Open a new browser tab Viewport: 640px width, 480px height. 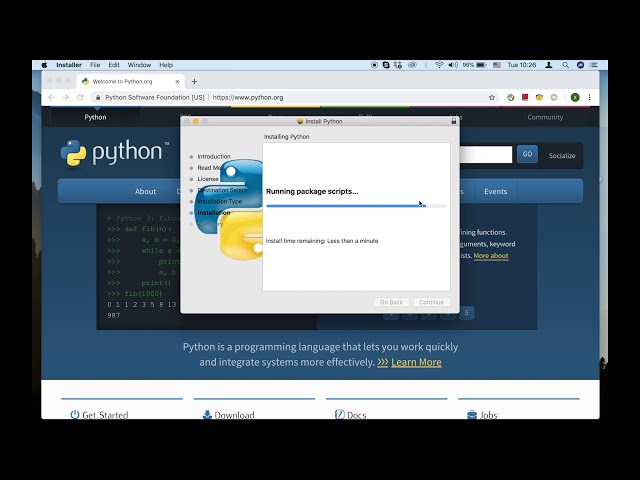[194, 82]
